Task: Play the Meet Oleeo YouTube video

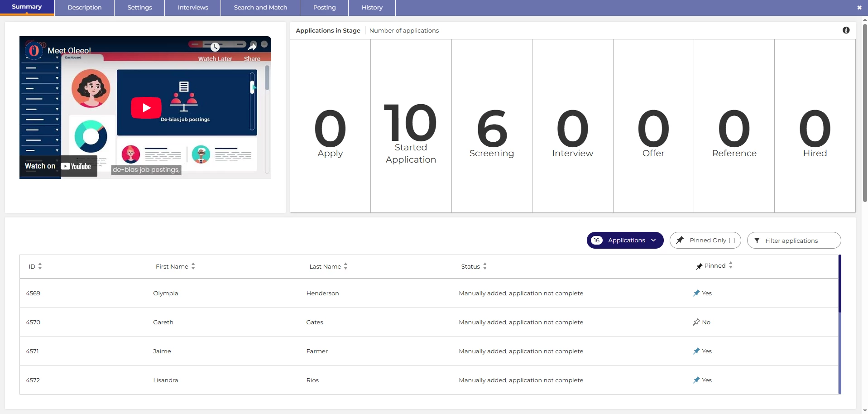Action: coord(146,108)
